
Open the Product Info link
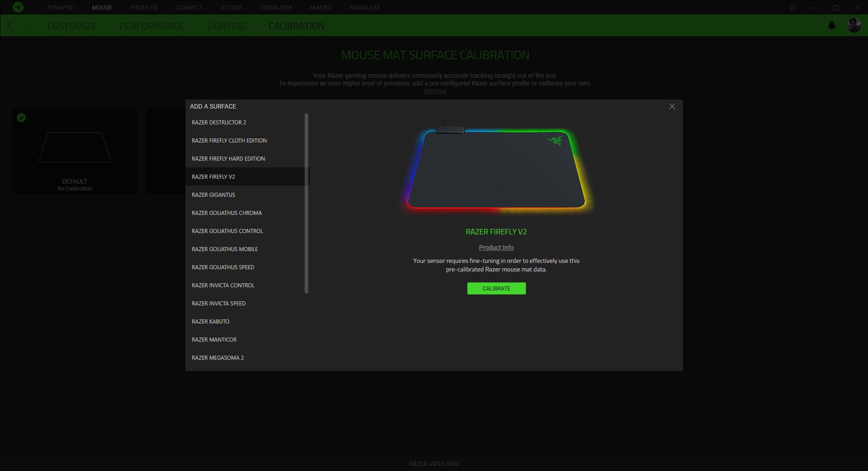pos(496,247)
